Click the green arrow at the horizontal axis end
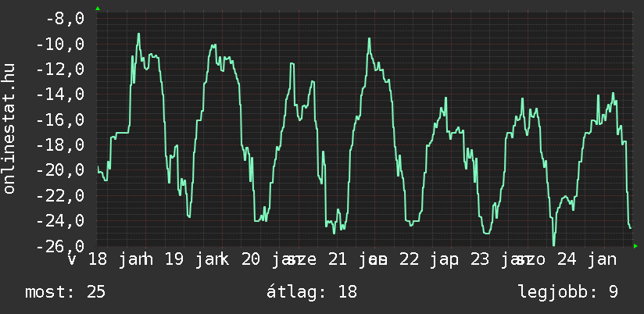The image size is (644, 314). pyautogui.click(x=635, y=246)
